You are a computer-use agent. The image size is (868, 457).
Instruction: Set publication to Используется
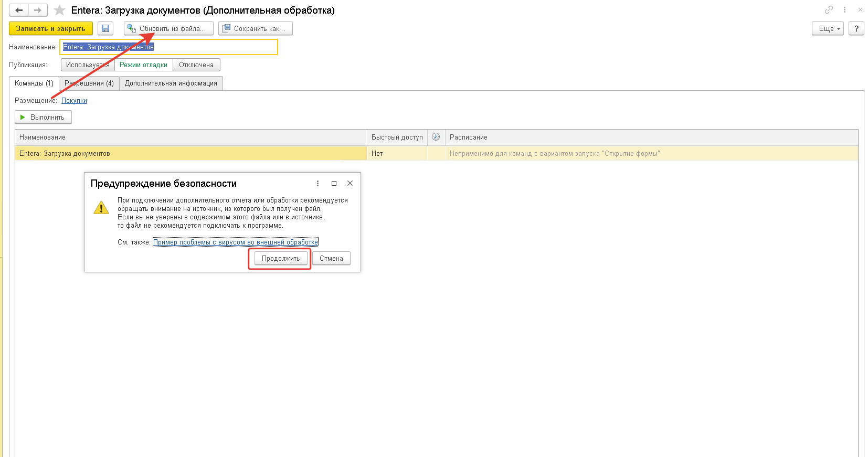click(x=88, y=65)
